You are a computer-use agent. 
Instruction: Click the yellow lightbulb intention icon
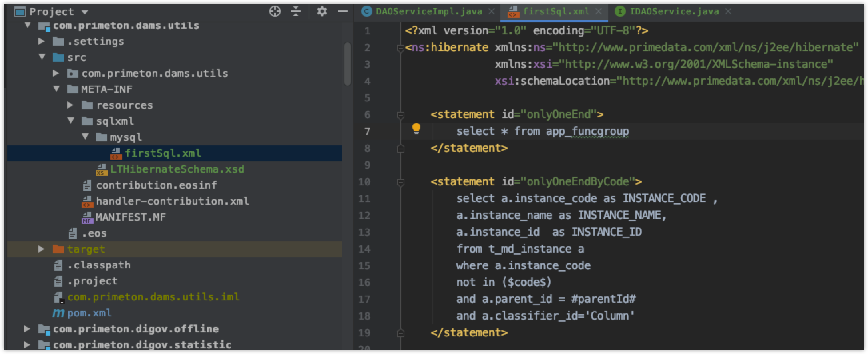(416, 129)
